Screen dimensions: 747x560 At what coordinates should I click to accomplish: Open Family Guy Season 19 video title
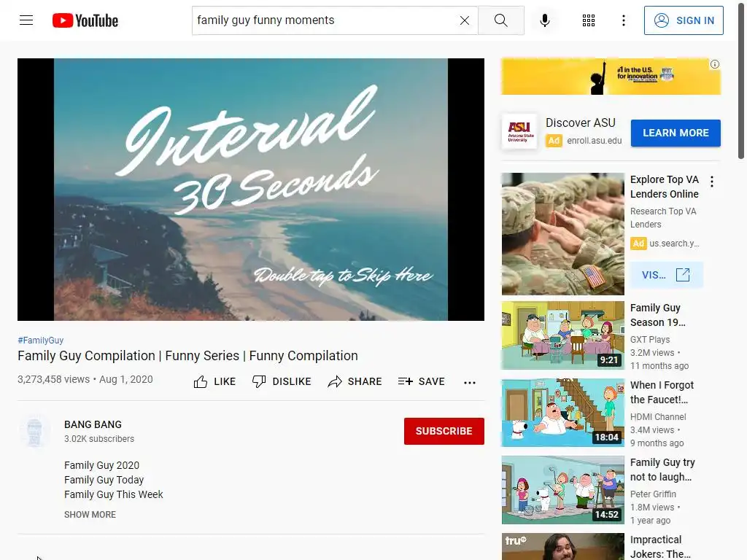[x=657, y=315]
